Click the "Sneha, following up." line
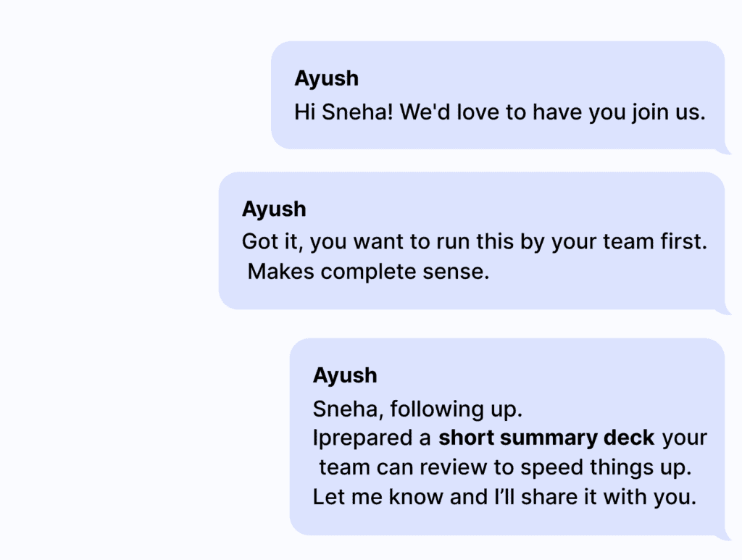This screenshot has width=742, height=560. click(x=417, y=409)
